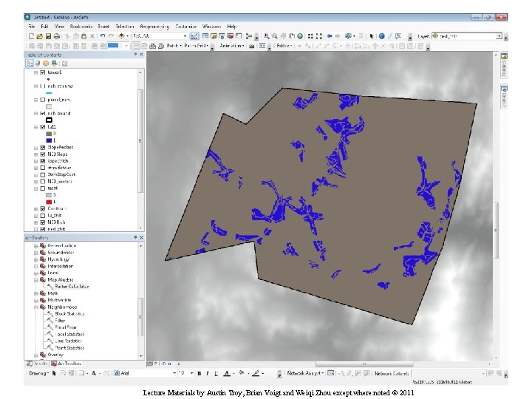Toggle visibility of the tower1 layer

point(42,73)
